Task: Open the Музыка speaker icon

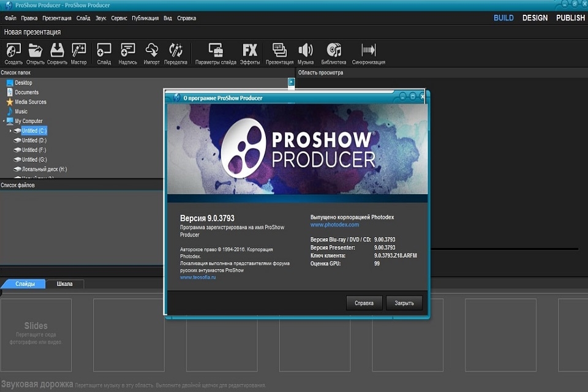Action: 306,49
